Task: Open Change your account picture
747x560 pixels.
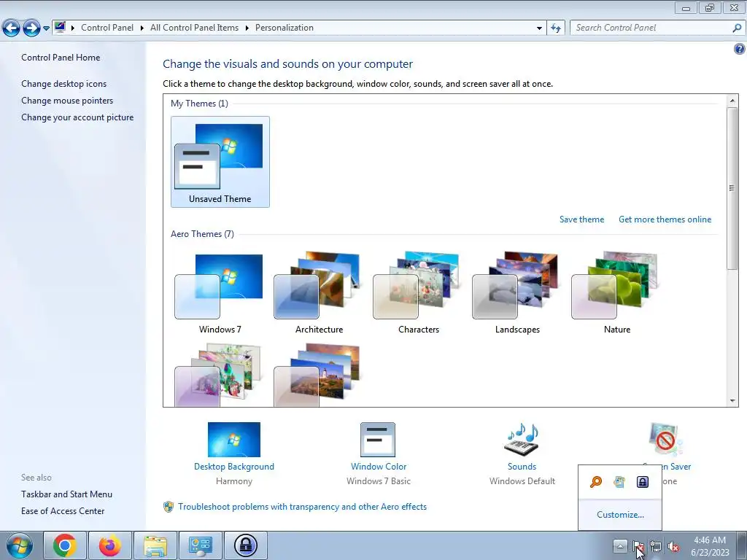Action: pyautogui.click(x=77, y=117)
